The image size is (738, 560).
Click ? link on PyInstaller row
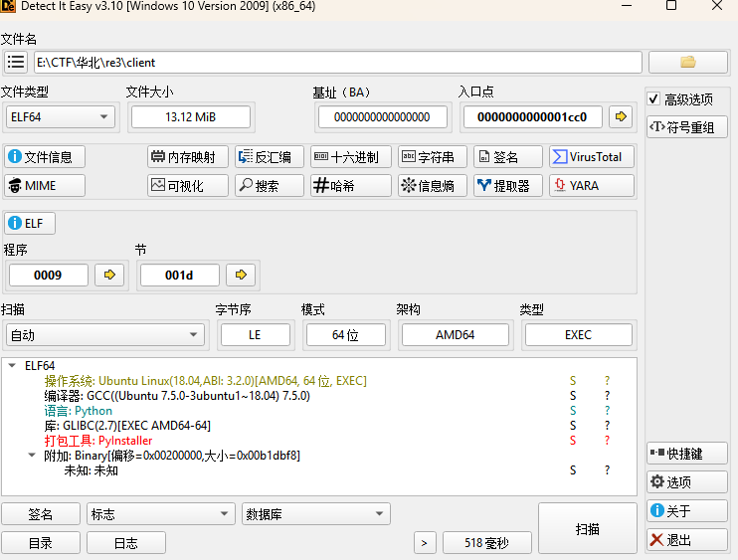coord(607,441)
